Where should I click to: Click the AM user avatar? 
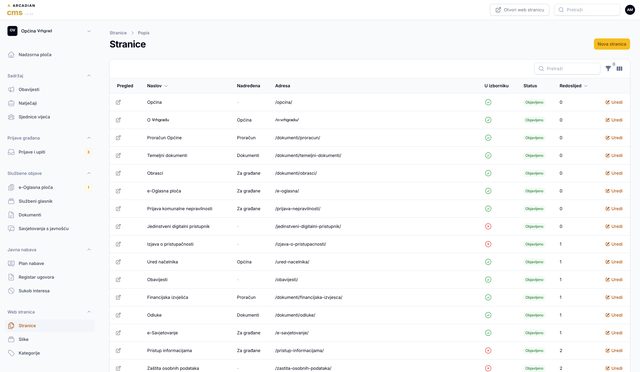tap(630, 9)
